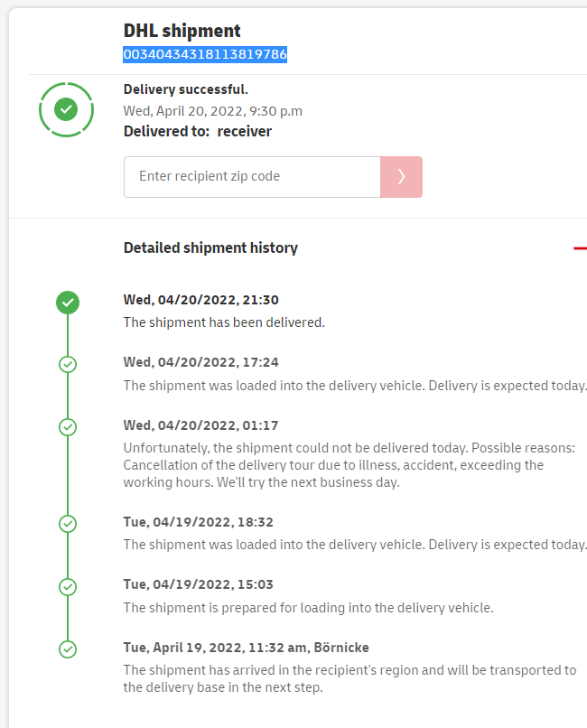This screenshot has height=728, width=587.
Task: Collapse the detailed shipment history section
Action: [580, 247]
